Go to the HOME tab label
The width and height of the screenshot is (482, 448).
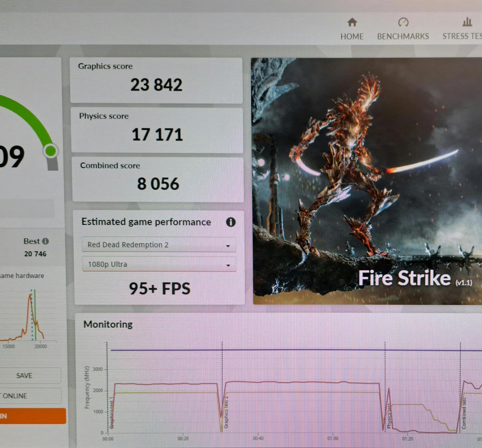(x=352, y=37)
